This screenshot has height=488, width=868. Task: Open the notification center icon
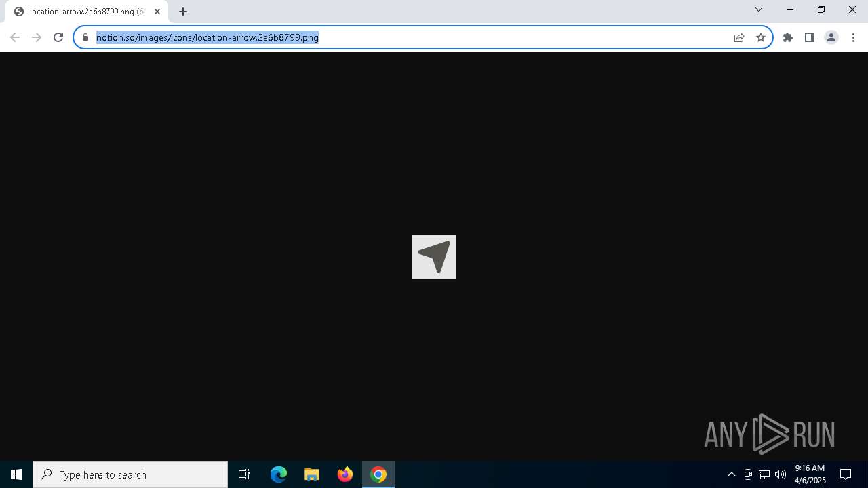(846, 474)
